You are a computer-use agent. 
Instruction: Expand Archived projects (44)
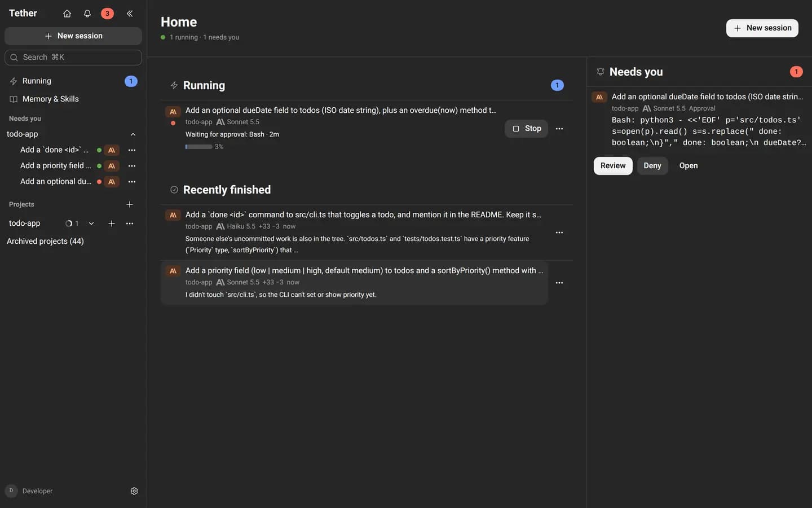click(x=45, y=241)
